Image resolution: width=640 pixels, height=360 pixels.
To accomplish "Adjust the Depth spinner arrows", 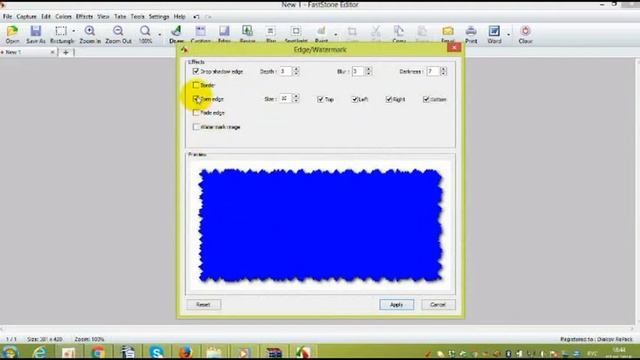I will 296,71.
